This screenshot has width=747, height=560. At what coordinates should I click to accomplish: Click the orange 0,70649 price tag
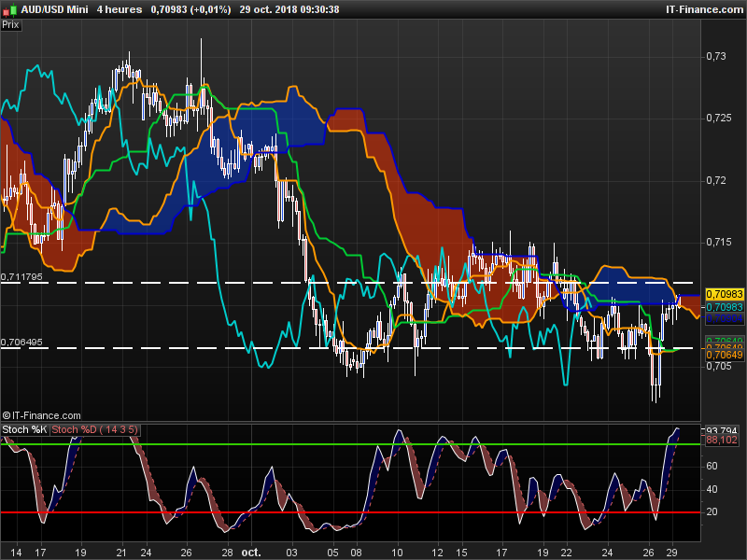[x=725, y=355]
